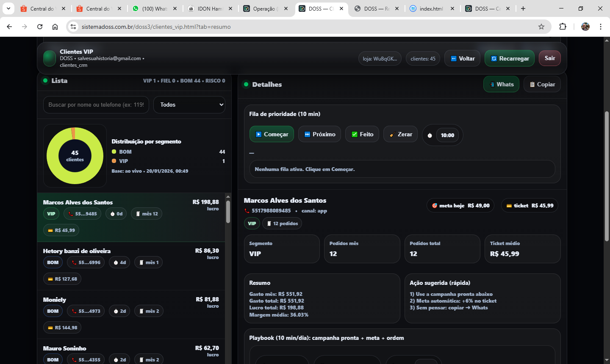Mark current client as Feito
This screenshot has height=364, width=610.
[x=362, y=134]
